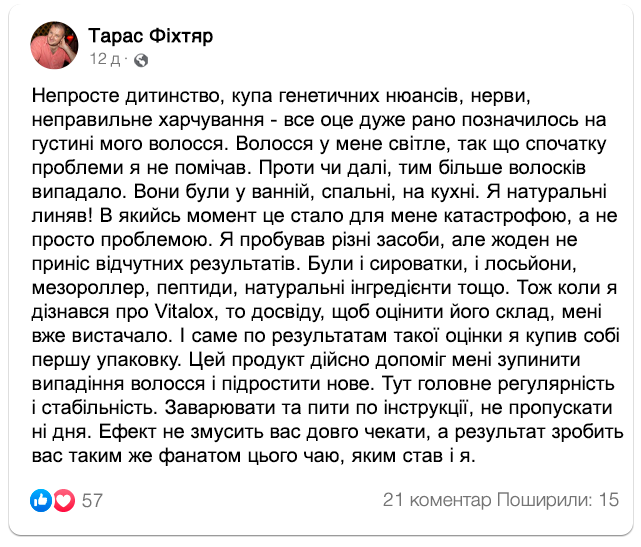Viewport: 641px width, 547px height.
Task: Open the '21 коментар' comments link
Action: coord(438,500)
